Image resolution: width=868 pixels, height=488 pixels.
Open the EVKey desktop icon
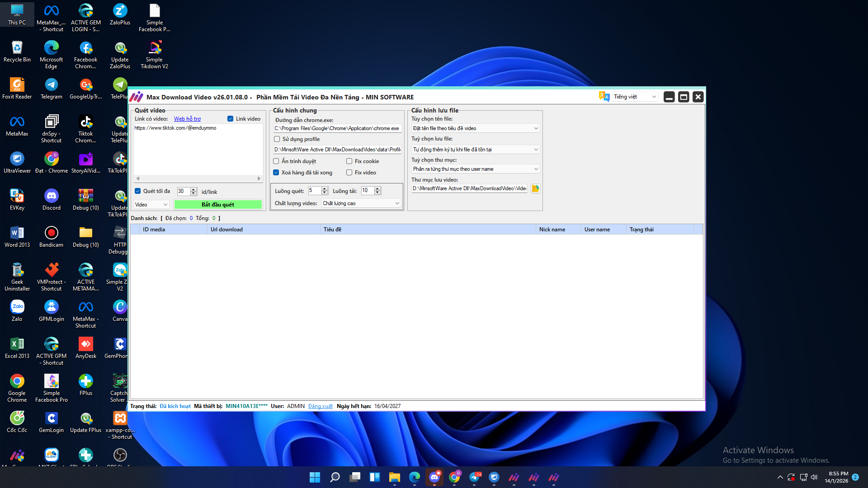click(x=17, y=200)
